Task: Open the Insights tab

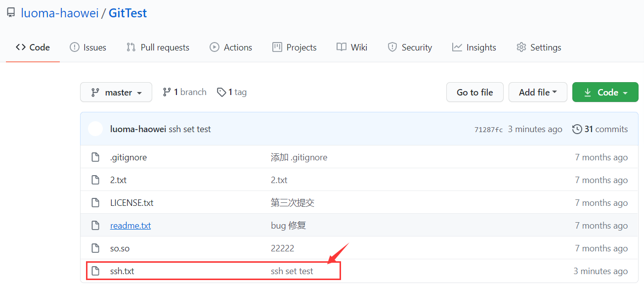Action: (x=474, y=48)
